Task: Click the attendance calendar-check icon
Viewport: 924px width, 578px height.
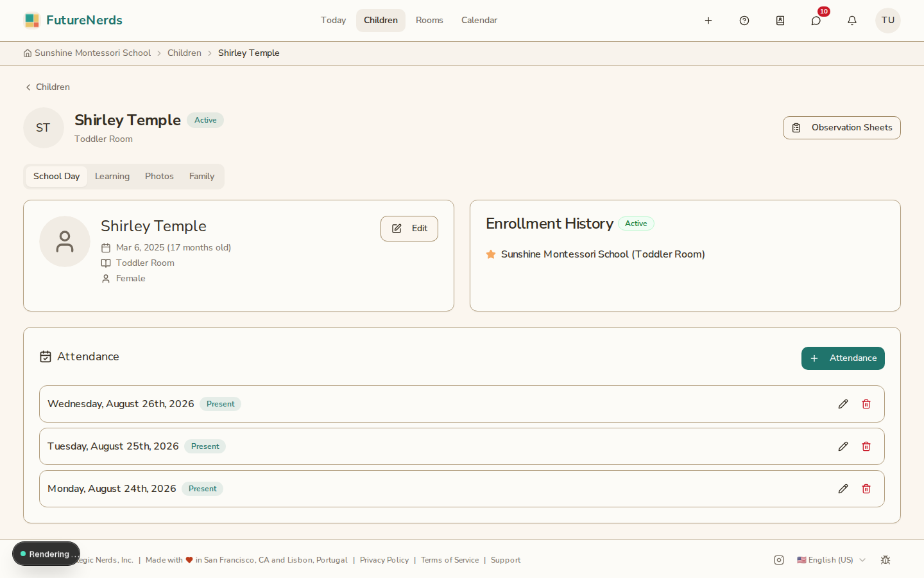Action: coord(46,356)
